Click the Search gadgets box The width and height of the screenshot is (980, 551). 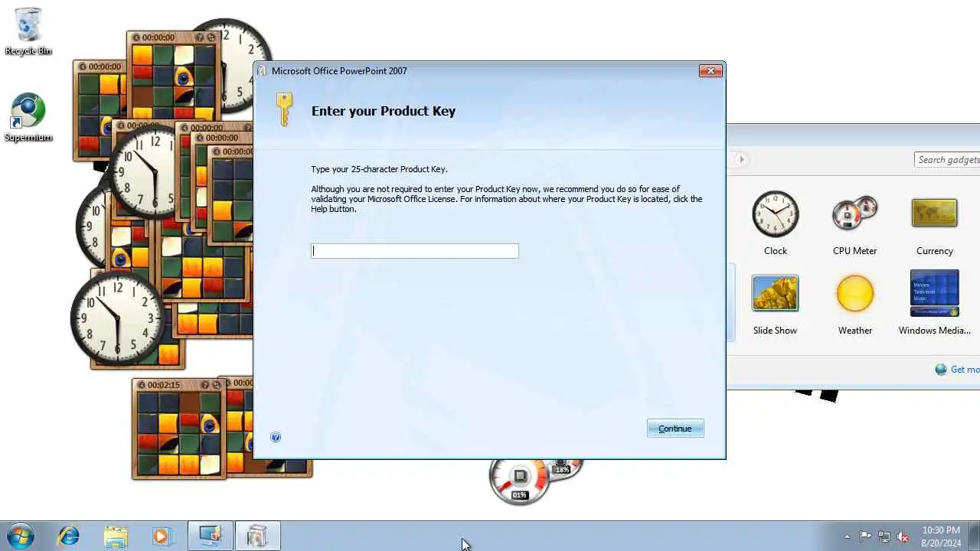click(x=948, y=159)
